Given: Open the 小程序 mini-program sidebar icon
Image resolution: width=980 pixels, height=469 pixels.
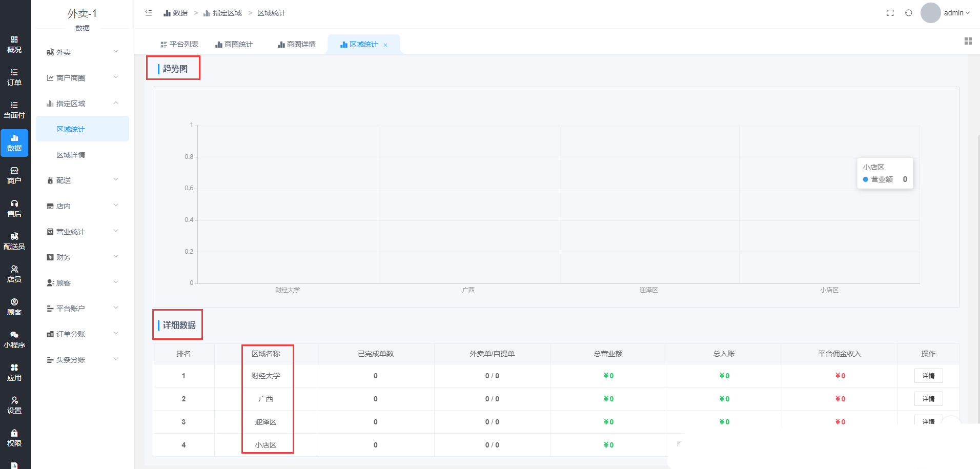Looking at the screenshot, I should (14, 340).
